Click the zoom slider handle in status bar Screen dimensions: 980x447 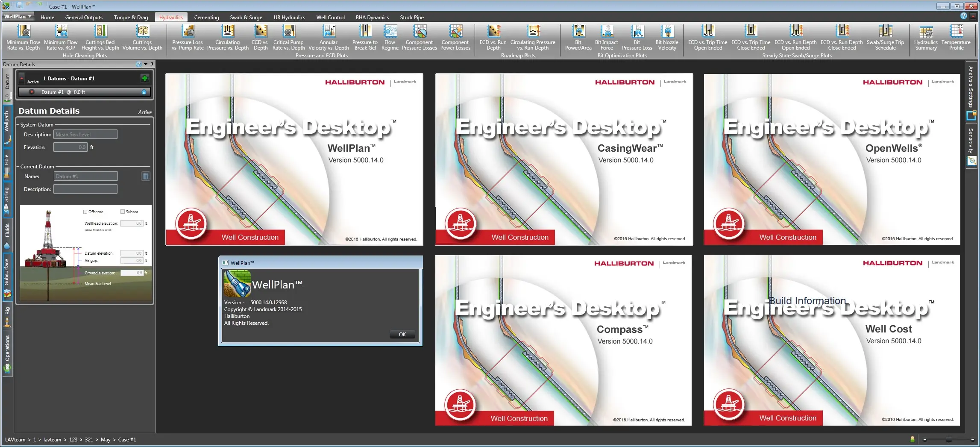[949, 439]
